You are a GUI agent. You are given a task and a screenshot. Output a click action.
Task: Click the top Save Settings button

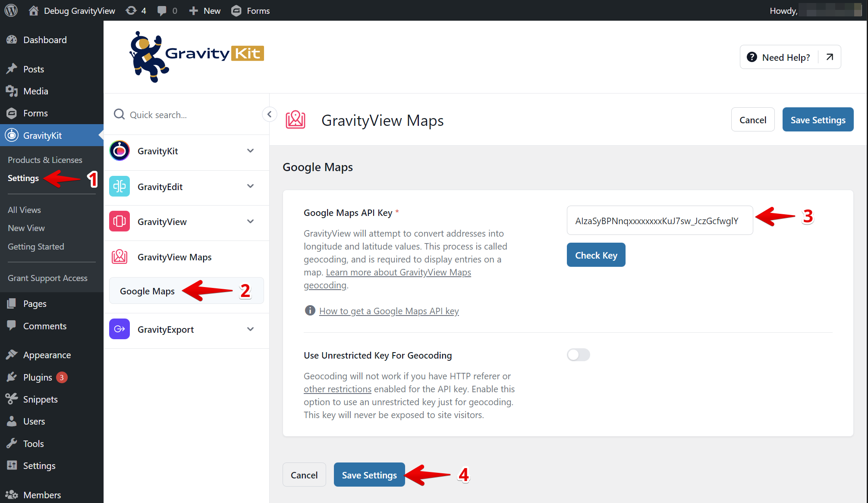click(818, 119)
